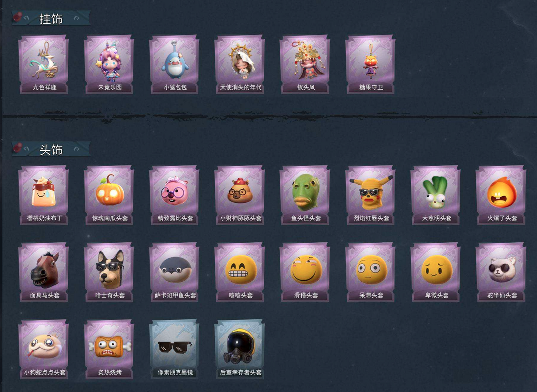Select the 糖果守卫 pumpkin pendant
Image resolution: width=537 pixels, height=392 pixels.
pyautogui.click(x=371, y=64)
